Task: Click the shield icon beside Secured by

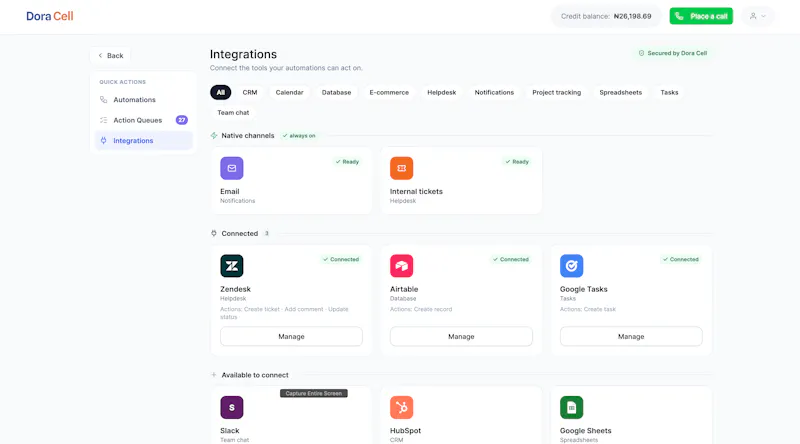Action: pos(641,53)
